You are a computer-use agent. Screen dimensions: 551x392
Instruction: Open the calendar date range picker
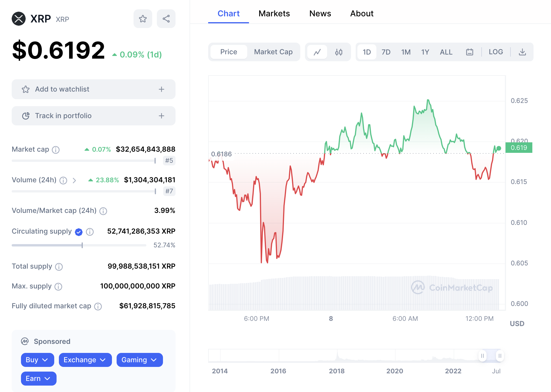pos(469,52)
